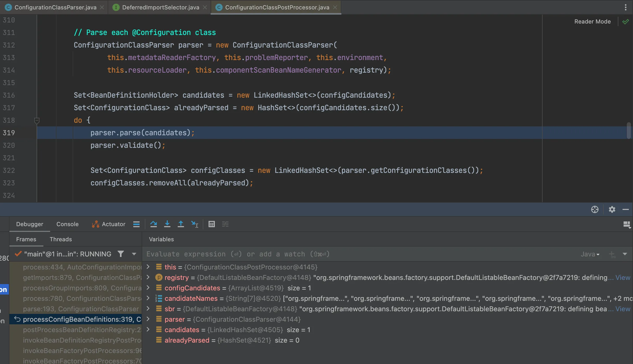
Task: Click the Run to Cursor icon
Action: click(x=194, y=224)
